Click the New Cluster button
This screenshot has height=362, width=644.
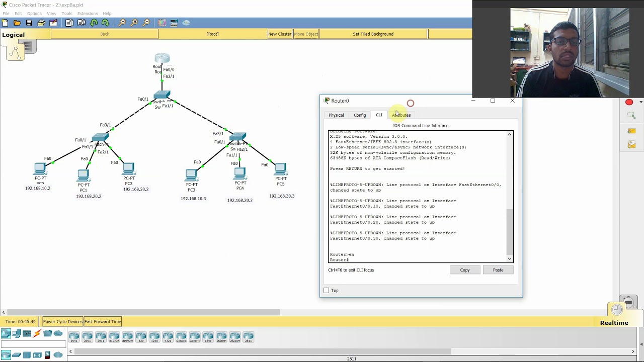[x=280, y=34]
